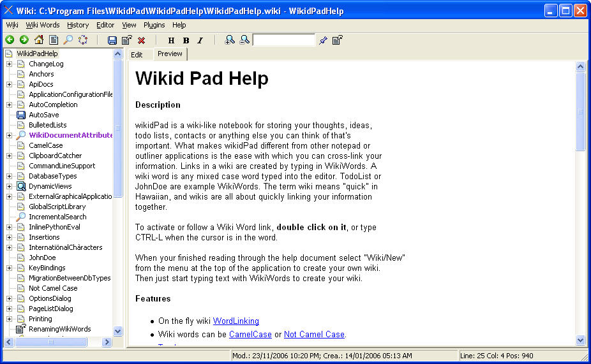Click the tree horizontal scroll left arrow

(x=9, y=342)
